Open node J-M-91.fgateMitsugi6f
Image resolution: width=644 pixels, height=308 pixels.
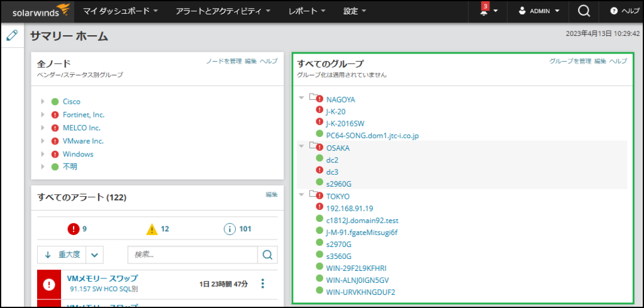(362, 232)
